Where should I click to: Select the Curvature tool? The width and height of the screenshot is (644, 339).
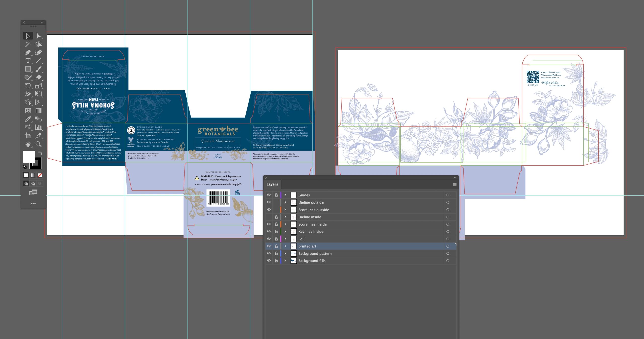pyautogui.click(x=38, y=52)
